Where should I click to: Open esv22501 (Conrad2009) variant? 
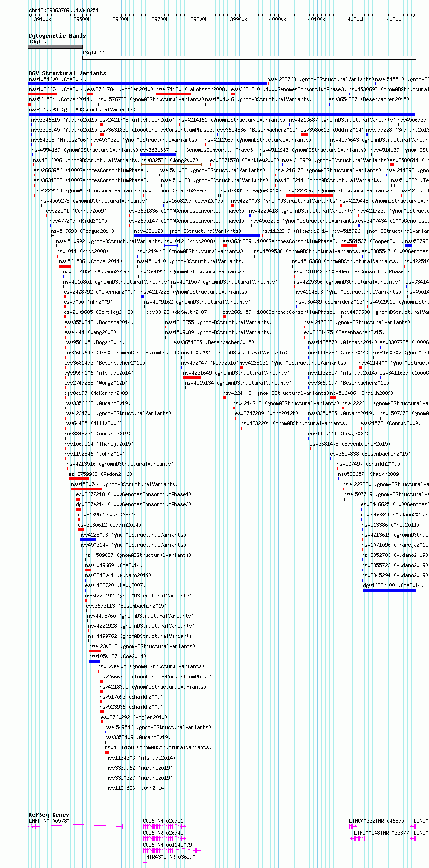76,211
